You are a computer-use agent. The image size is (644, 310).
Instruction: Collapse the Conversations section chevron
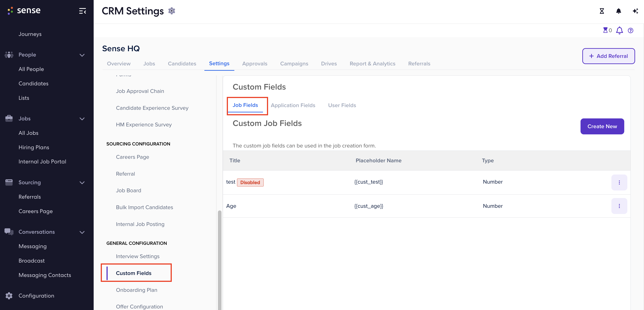click(82, 232)
